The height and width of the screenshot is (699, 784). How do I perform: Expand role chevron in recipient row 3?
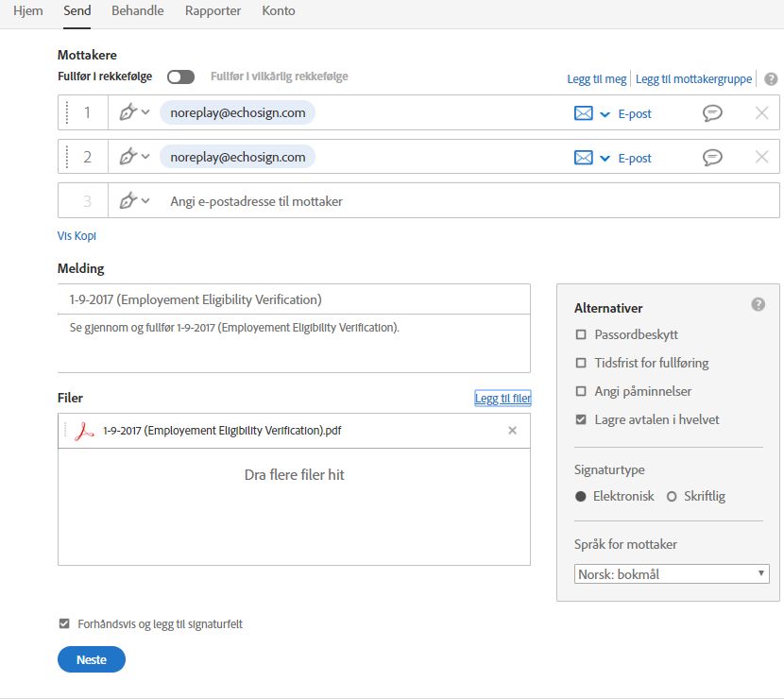[145, 201]
